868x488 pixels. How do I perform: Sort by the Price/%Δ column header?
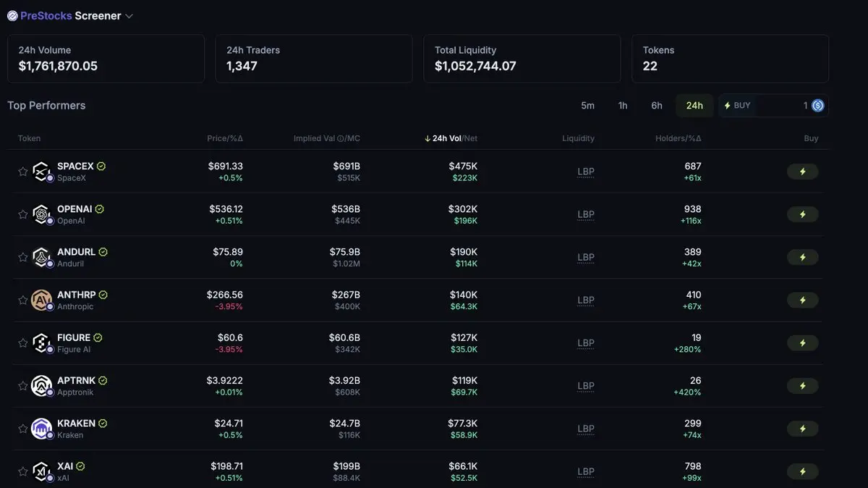pos(225,138)
